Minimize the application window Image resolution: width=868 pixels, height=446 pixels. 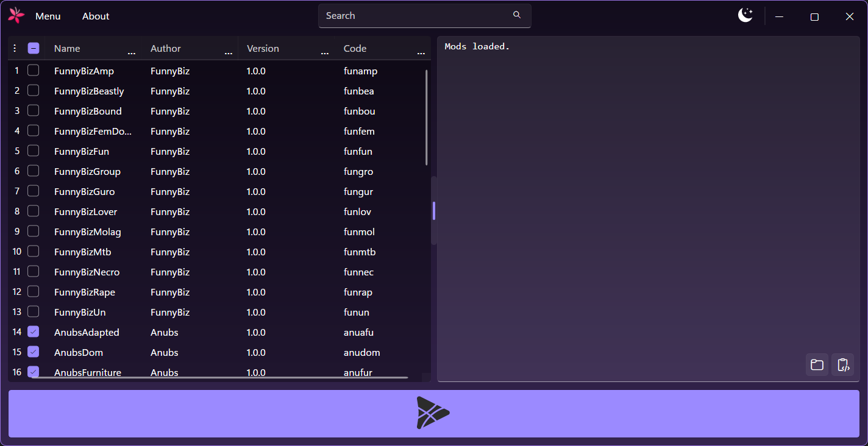coord(779,16)
